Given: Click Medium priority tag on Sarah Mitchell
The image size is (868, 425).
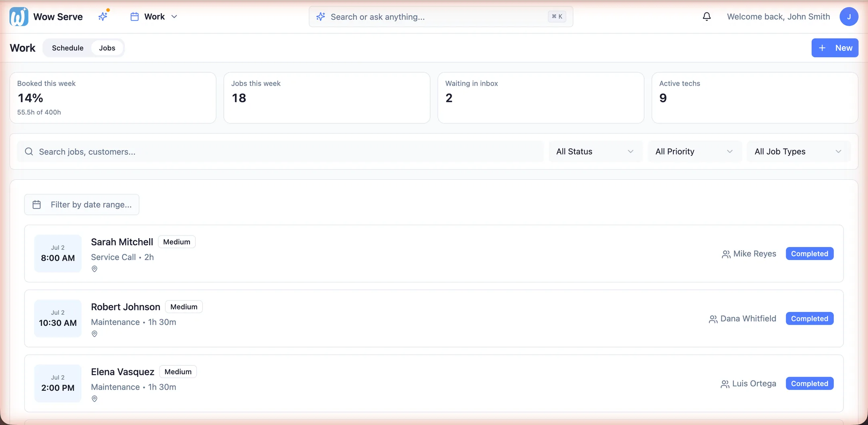Looking at the screenshot, I should (176, 242).
